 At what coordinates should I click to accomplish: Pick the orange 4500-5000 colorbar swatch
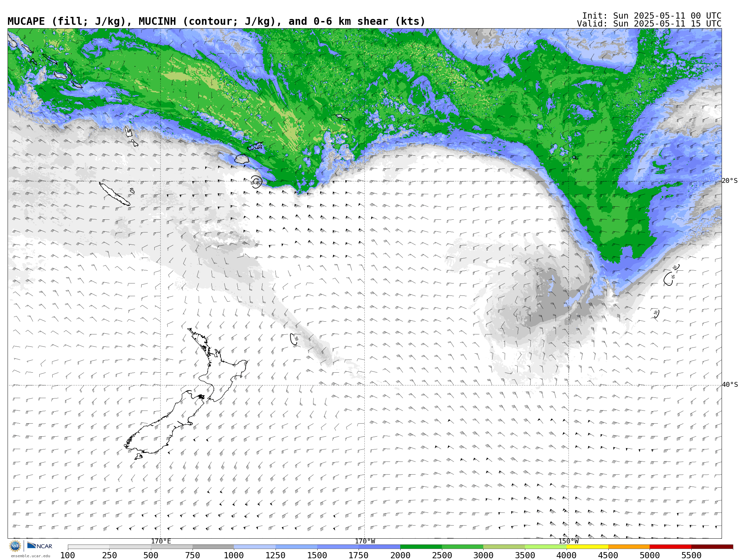pos(629,547)
